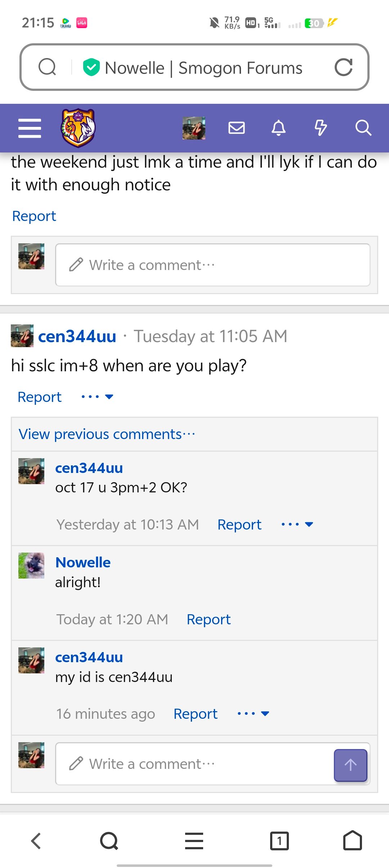The image size is (389, 868).
Task: Expand more options on the 16 minutes ago comment
Action: point(254,714)
